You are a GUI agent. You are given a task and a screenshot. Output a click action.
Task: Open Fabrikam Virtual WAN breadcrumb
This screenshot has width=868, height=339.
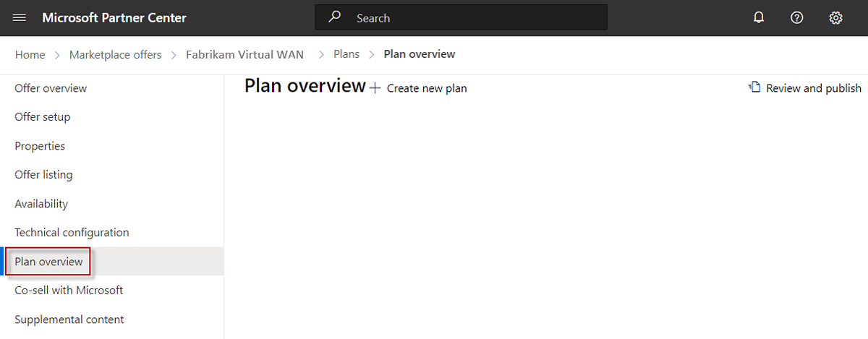tap(244, 54)
